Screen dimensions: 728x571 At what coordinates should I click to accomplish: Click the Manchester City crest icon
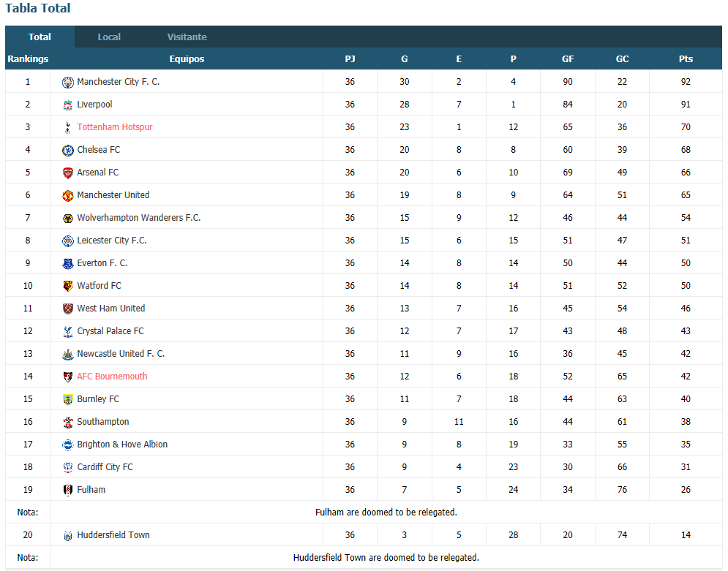tap(68, 83)
